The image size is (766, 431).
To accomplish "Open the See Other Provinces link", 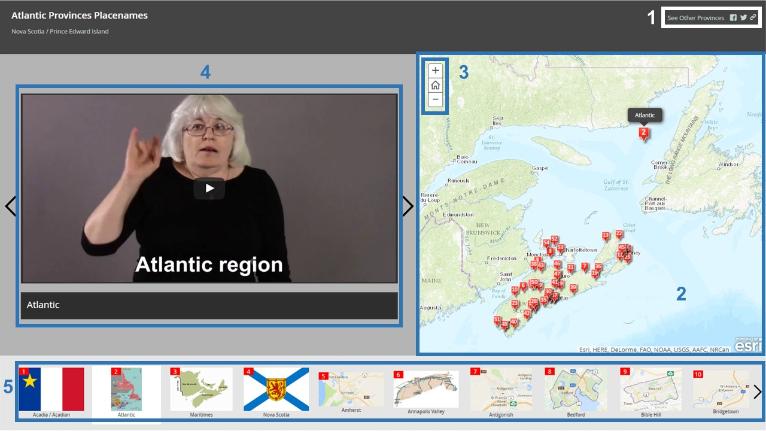I will pyautogui.click(x=696, y=18).
